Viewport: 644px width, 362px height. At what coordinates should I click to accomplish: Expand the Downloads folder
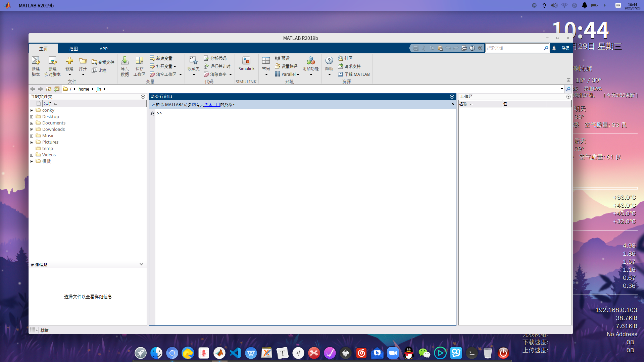32,130
